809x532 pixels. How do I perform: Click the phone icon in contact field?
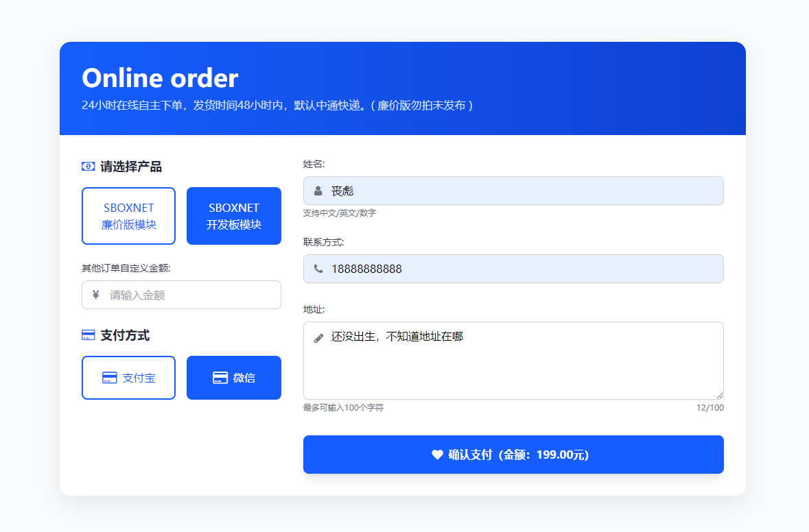(x=318, y=269)
